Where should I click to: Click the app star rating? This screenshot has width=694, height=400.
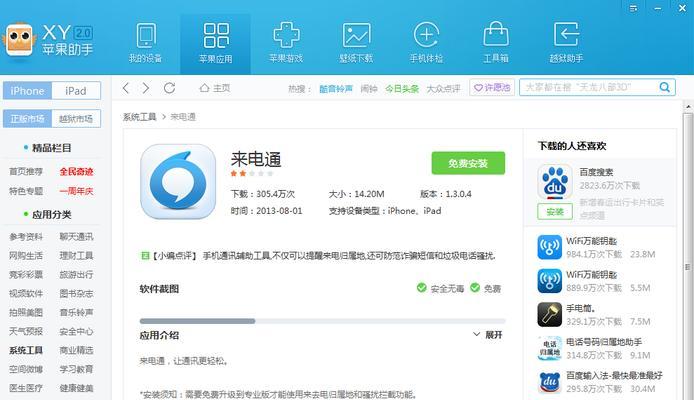[x=252, y=173]
